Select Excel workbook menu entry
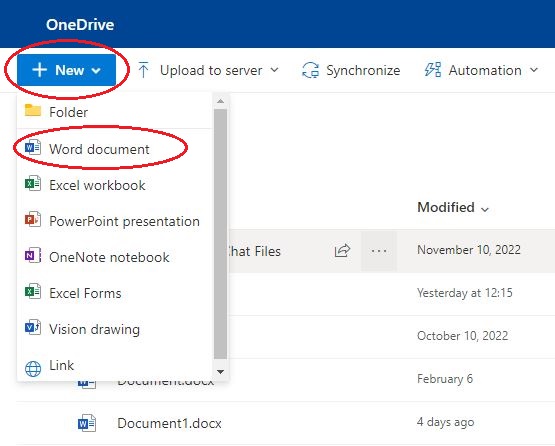The width and height of the screenshot is (555, 446). [x=115, y=185]
